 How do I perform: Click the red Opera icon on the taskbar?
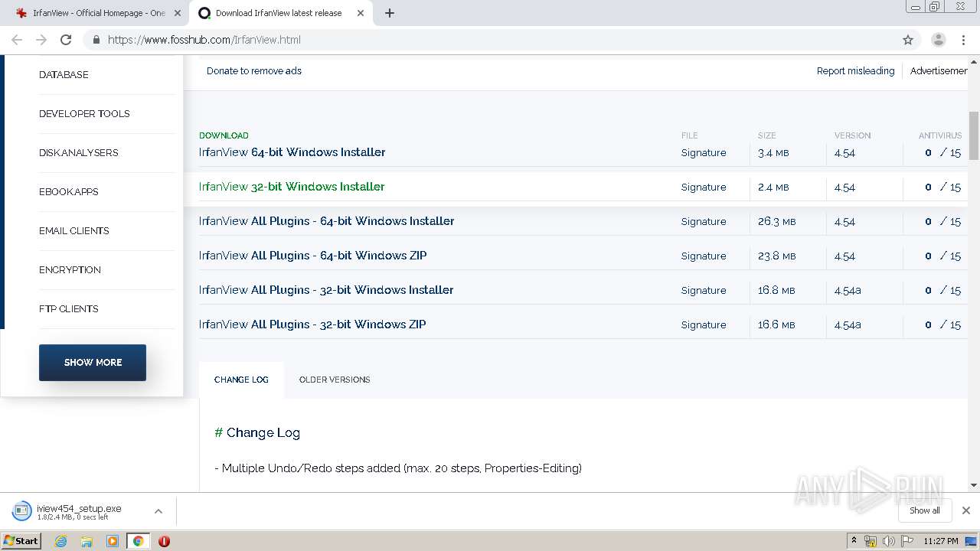[164, 541]
